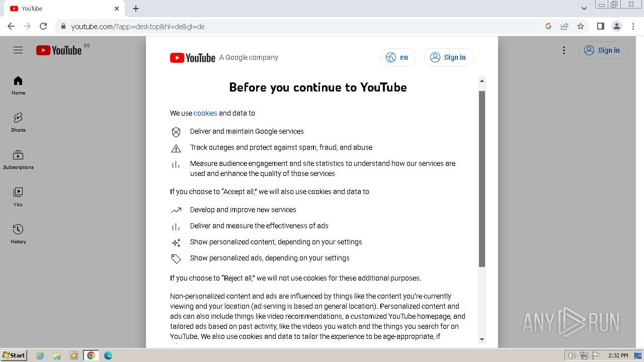
Task: Open Action Center flag icon in tray
Action: click(x=596, y=355)
